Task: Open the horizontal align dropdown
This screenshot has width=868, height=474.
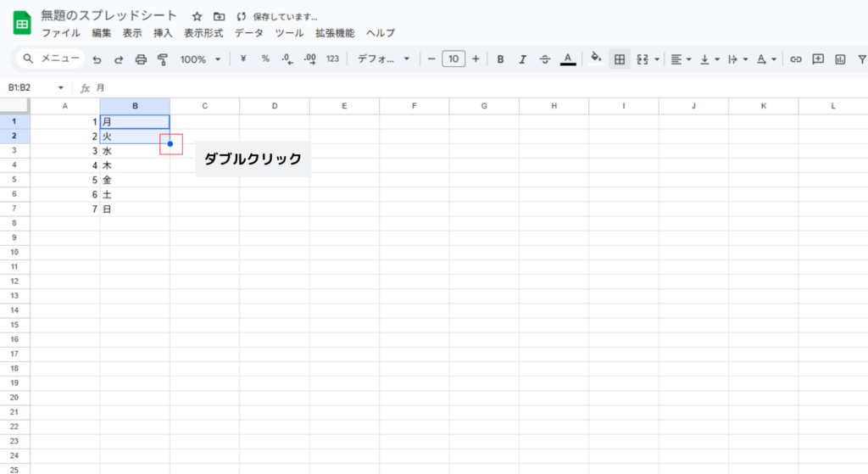Action: (681, 59)
